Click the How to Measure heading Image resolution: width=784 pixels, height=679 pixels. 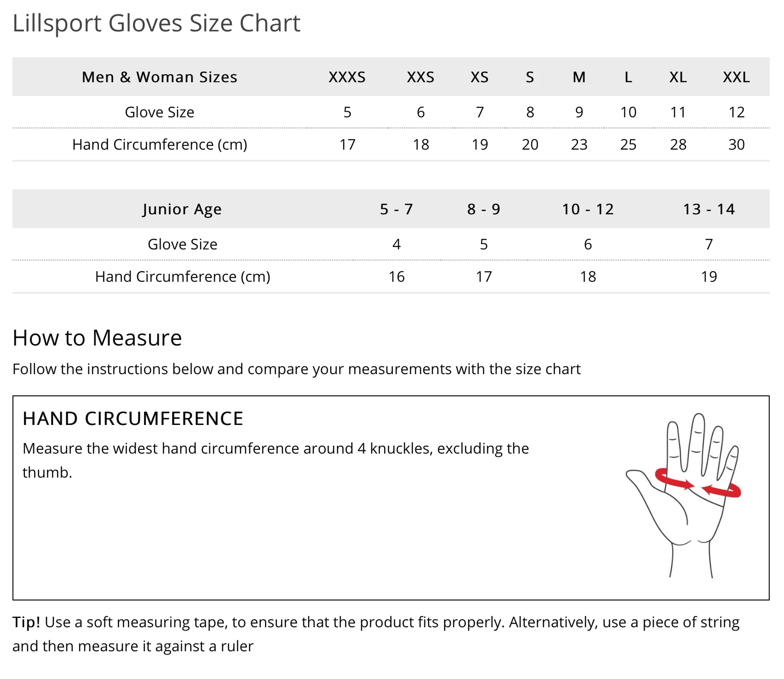coord(97,338)
